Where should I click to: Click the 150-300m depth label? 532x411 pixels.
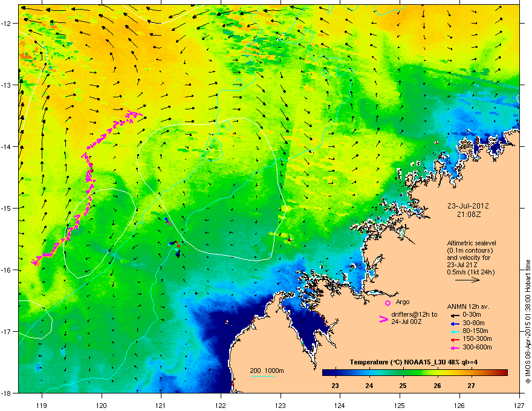click(477, 338)
